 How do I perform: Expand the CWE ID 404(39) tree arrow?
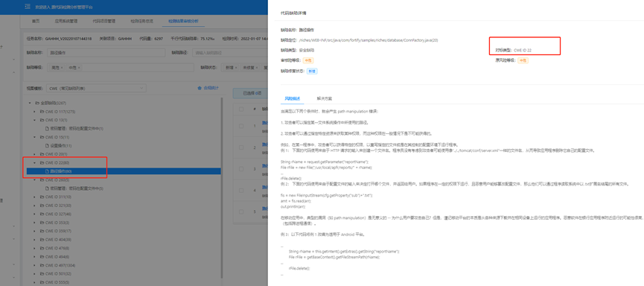coord(34,239)
